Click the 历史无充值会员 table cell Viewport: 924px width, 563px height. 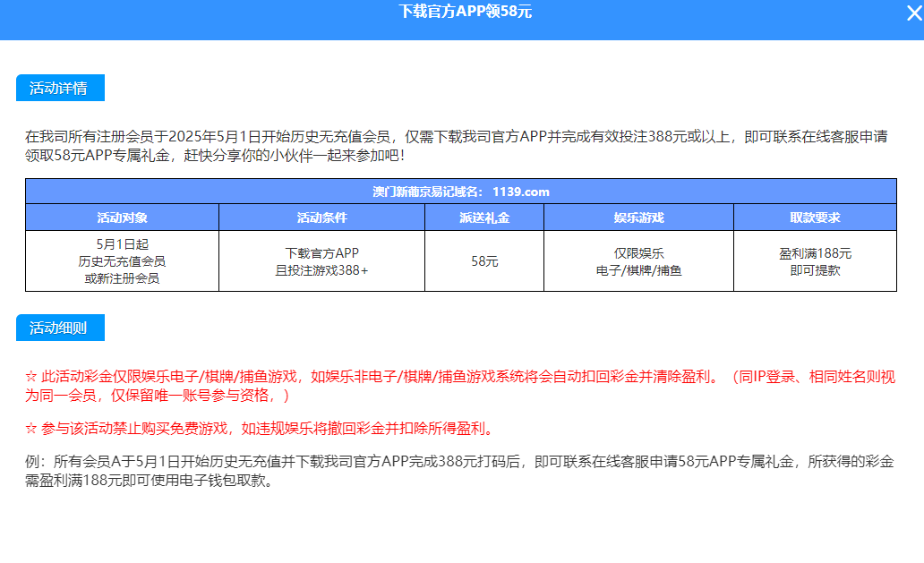pos(122,261)
